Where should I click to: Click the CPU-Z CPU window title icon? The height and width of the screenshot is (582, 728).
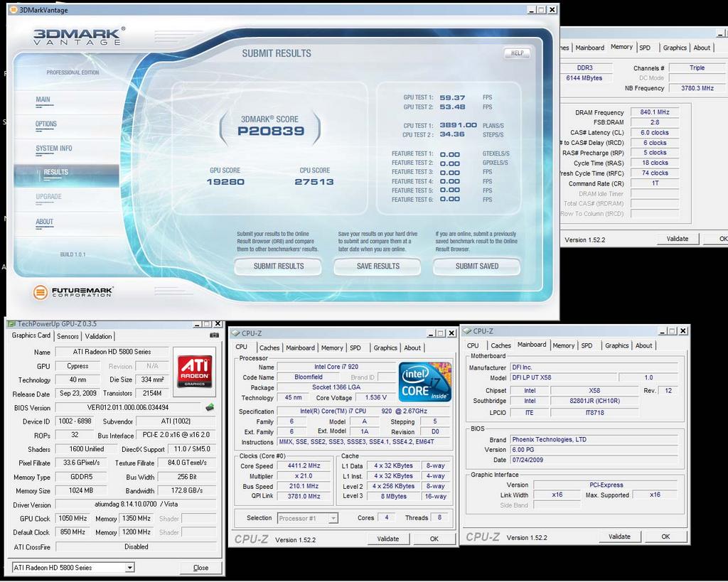pyautogui.click(x=235, y=333)
